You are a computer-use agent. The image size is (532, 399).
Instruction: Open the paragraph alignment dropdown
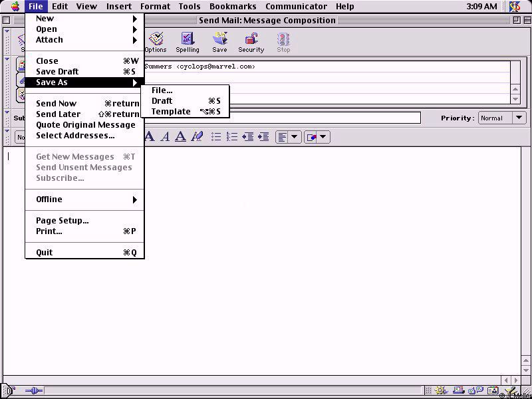[x=288, y=137]
